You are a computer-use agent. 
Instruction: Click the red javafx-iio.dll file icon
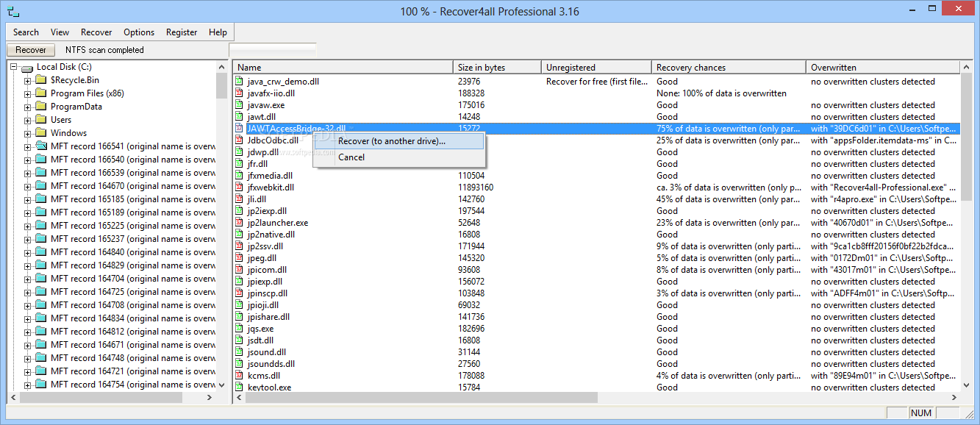click(239, 93)
